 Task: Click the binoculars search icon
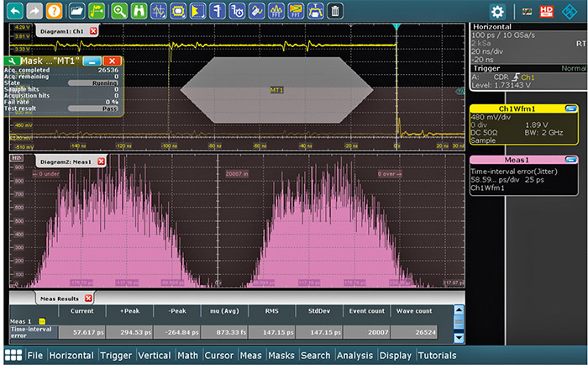[x=139, y=11]
